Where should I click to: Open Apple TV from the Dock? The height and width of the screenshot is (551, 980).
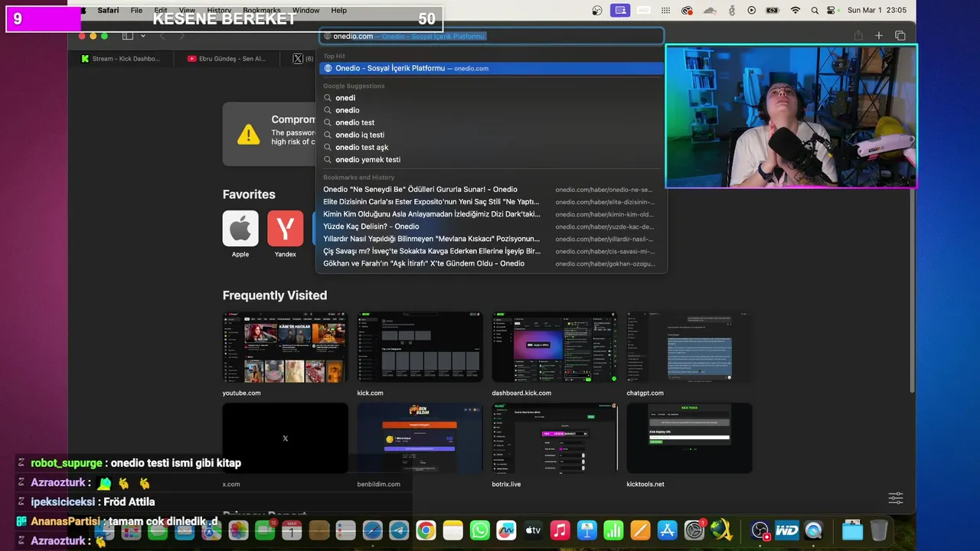(x=533, y=530)
